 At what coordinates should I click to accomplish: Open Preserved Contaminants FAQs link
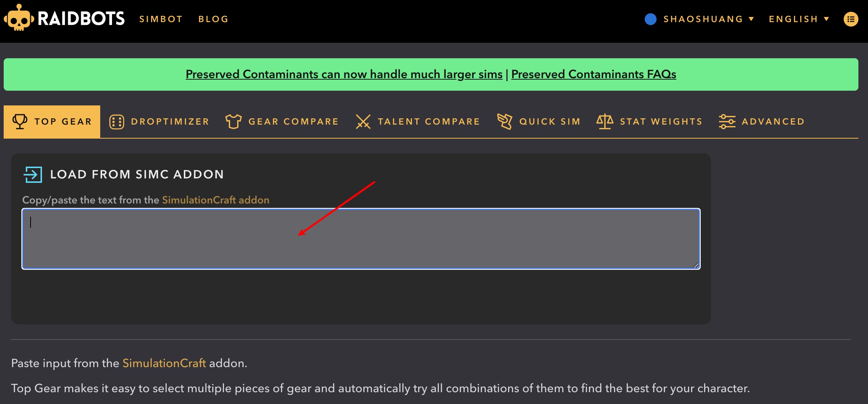(594, 74)
